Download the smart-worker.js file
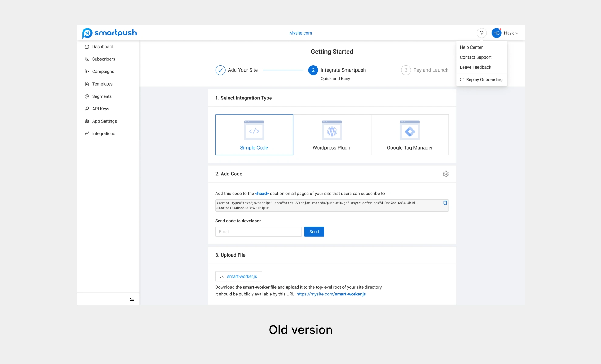This screenshot has height=364, width=601. (x=239, y=276)
